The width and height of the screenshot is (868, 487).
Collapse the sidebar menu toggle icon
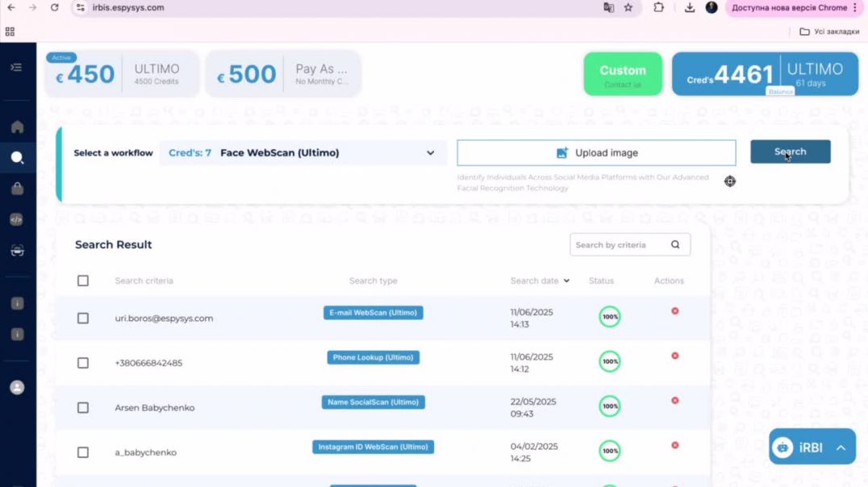click(17, 68)
